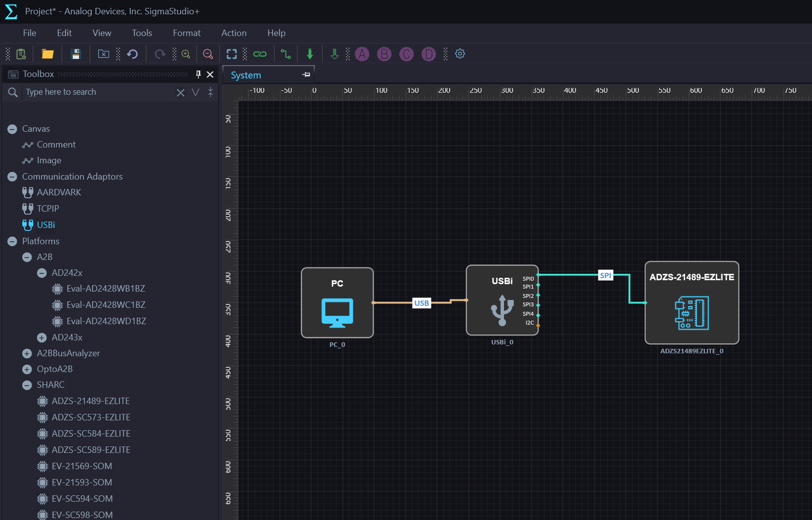Expand the OptoA2B node
The height and width of the screenshot is (520, 812).
coord(27,369)
